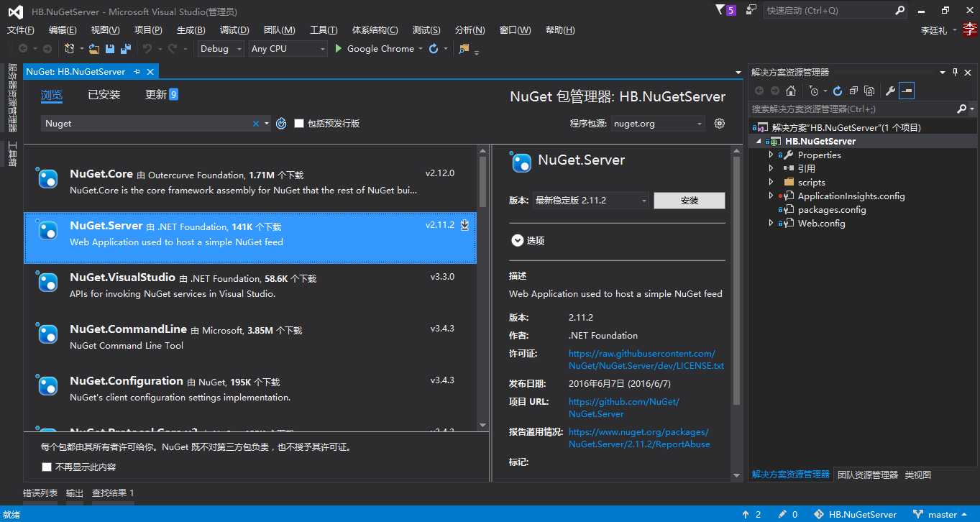
Task: Switch to the 团队资源管理器 tab
Action: click(868, 475)
